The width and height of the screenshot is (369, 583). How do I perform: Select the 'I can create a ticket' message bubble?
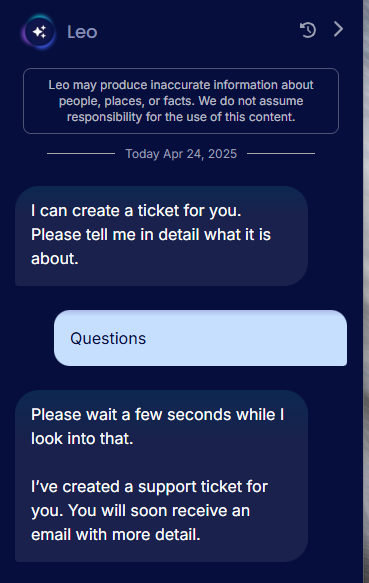tap(161, 236)
